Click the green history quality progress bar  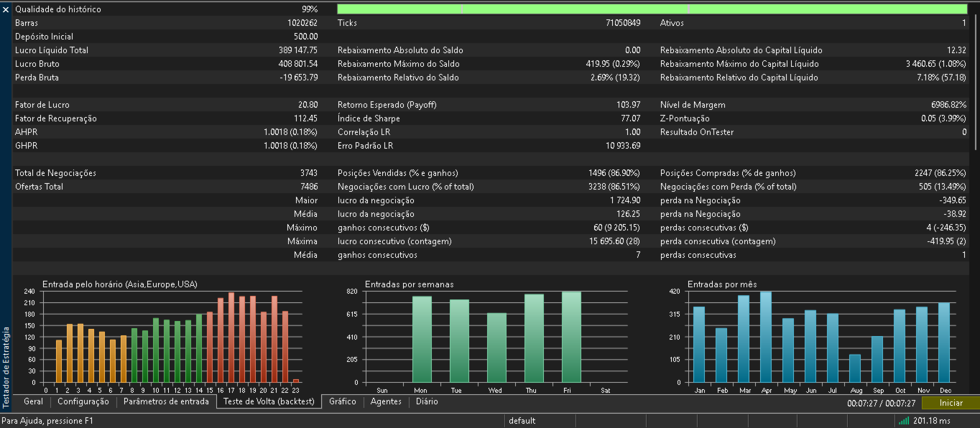[x=652, y=9]
